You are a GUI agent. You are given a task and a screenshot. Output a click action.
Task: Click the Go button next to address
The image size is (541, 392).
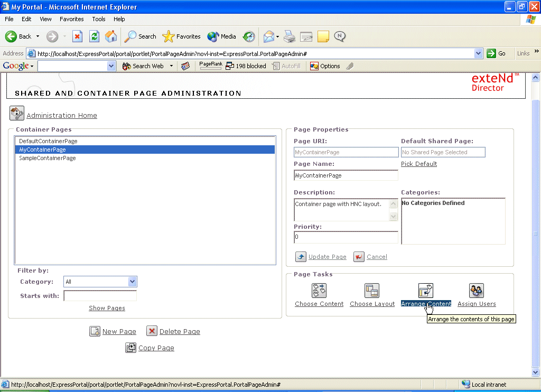[496, 53]
